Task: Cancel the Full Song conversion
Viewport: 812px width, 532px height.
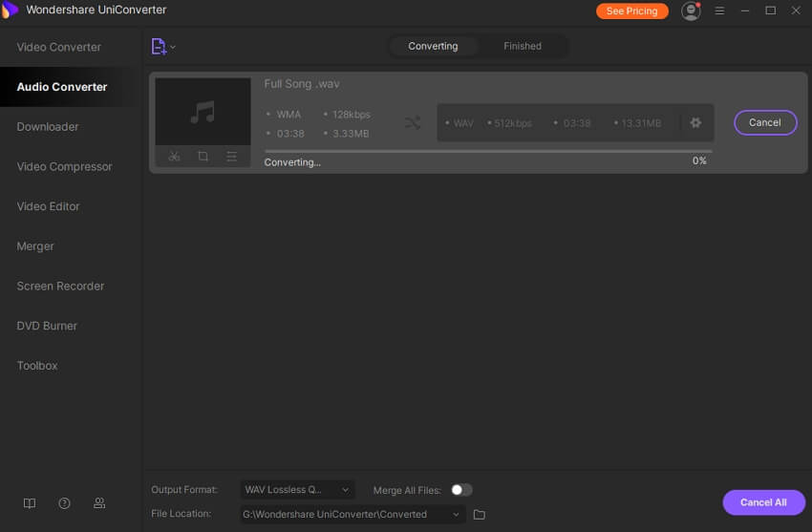Action: click(x=765, y=122)
